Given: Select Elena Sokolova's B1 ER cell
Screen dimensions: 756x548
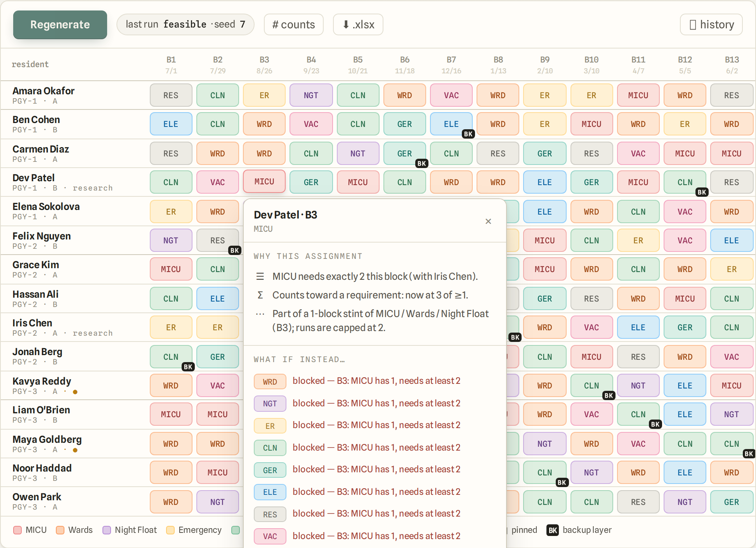Looking at the screenshot, I should [171, 212].
